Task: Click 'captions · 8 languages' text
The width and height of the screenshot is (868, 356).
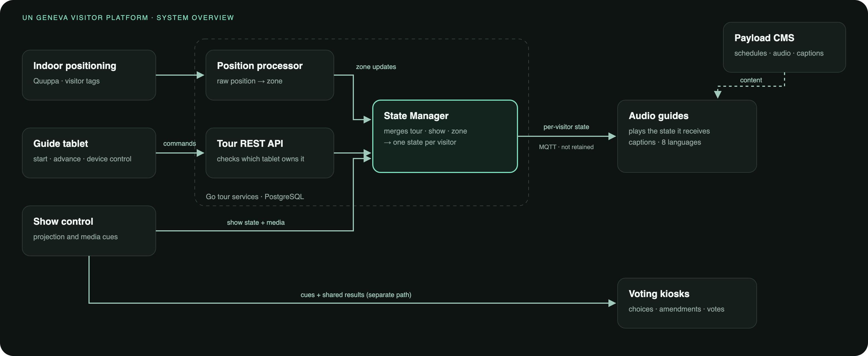Action: tap(665, 142)
